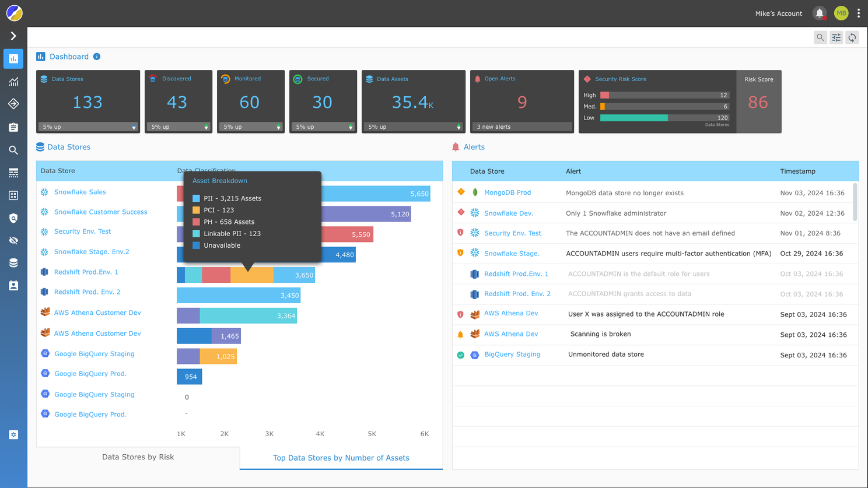
Task: Click the alerts table vertical scrollbar
Action: 855,202
